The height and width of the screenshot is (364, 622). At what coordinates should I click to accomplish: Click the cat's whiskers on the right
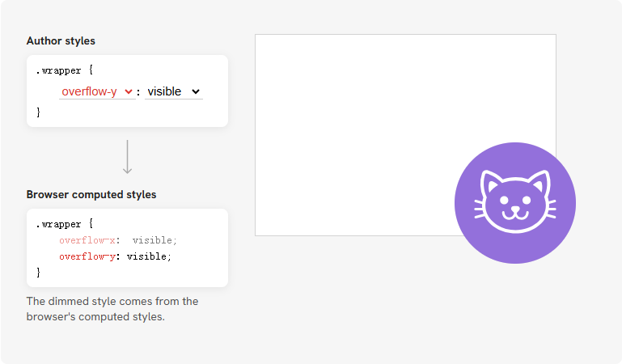(551, 209)
